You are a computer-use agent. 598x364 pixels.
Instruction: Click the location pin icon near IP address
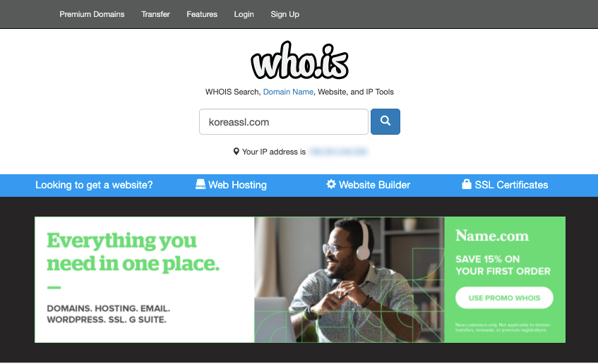(x=236, y=152)
